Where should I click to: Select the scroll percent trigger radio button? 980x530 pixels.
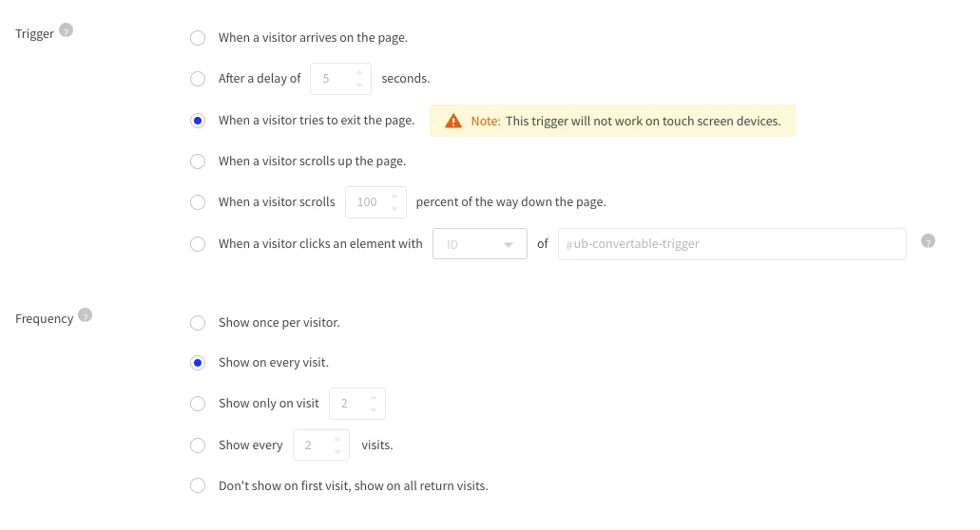point(198,202)
